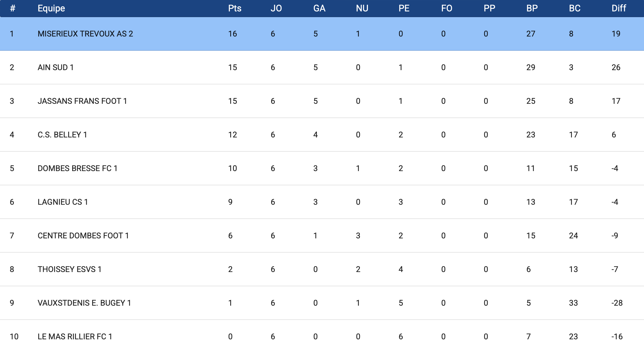
Task: Sort by the Pts column header
Action: 234,8
